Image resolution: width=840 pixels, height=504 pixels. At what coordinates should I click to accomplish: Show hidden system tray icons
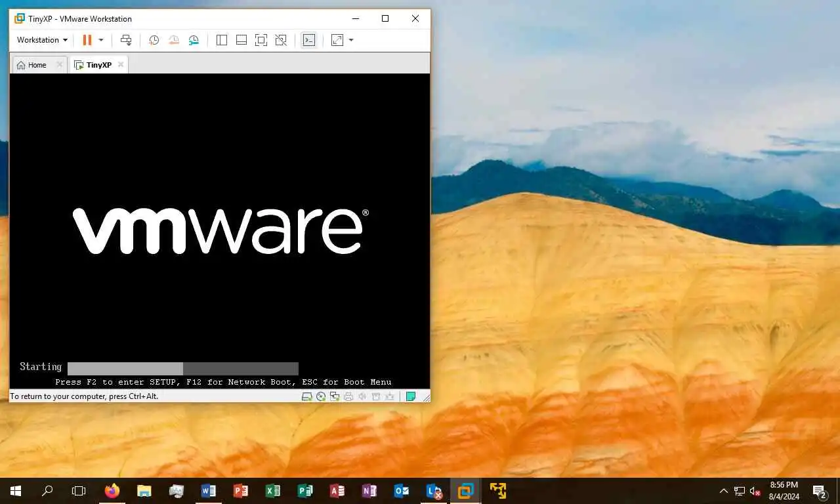pos(724,491)
